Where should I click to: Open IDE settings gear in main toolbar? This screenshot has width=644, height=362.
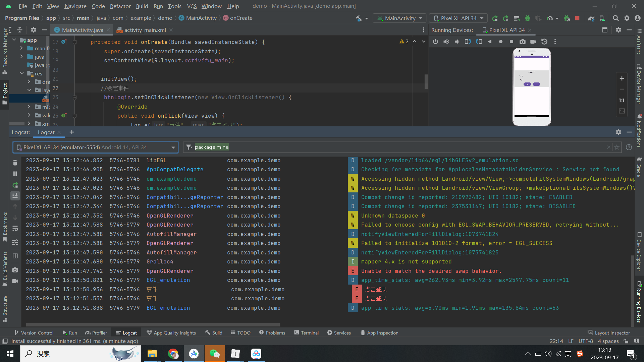click(627, 18)
